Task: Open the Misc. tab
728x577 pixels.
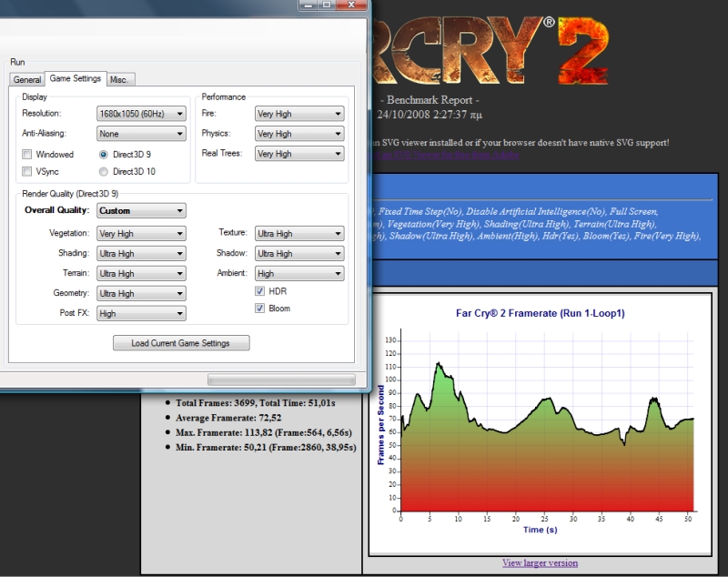Action: point(120,79)
